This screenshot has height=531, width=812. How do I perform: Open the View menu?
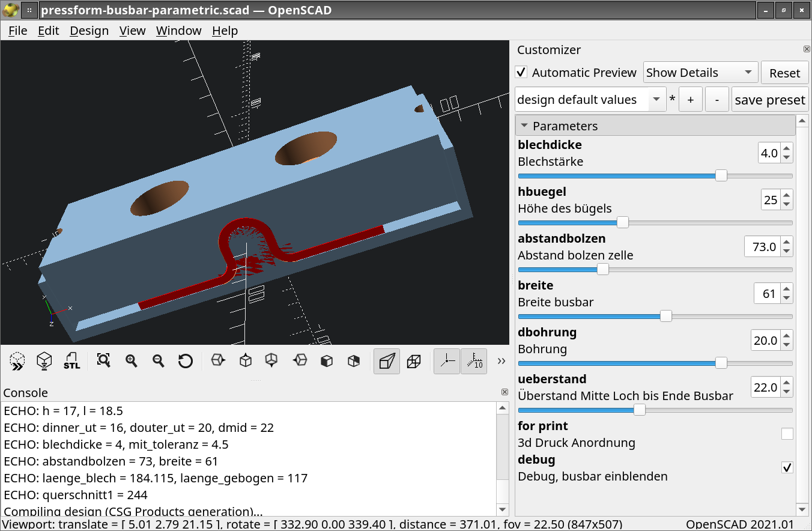[x=132, y=31]
